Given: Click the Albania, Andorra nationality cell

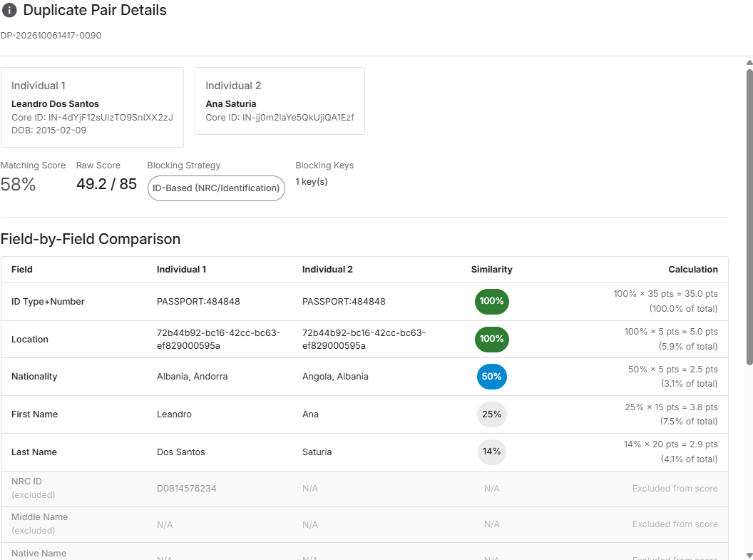Looking at the screenshot, I should pos(192,377).
